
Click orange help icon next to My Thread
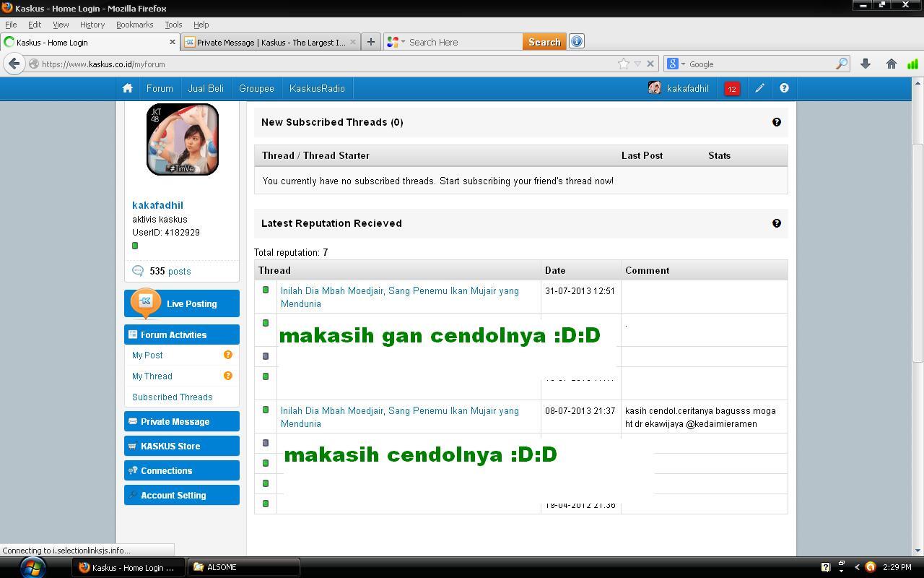[228, 376]
